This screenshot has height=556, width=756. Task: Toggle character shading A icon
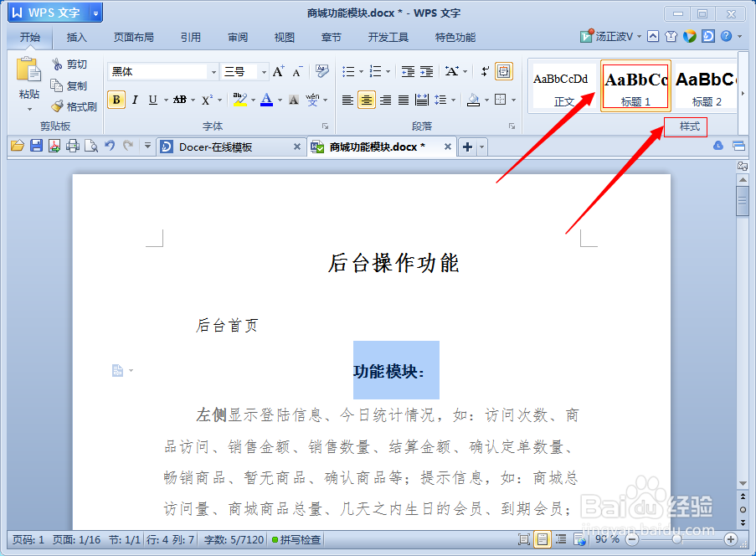coord(294,100)
